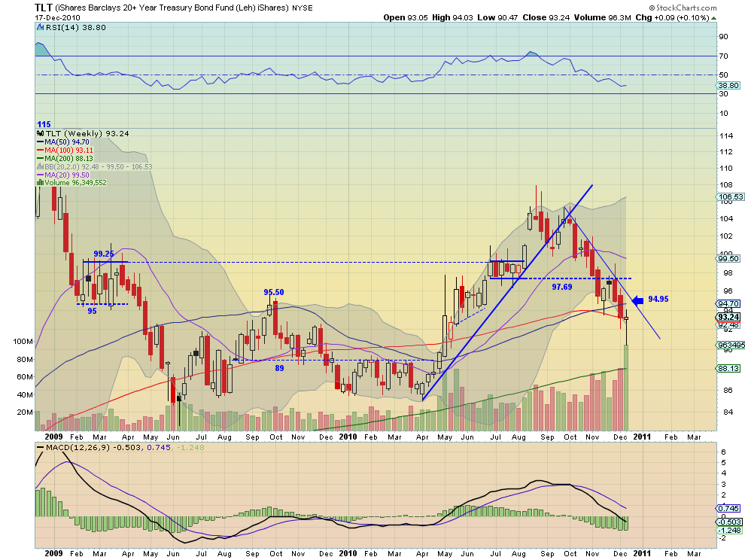Click the 99.25 resistance annotation
This screenshot has height=560, width=745.
pos(104,254)
